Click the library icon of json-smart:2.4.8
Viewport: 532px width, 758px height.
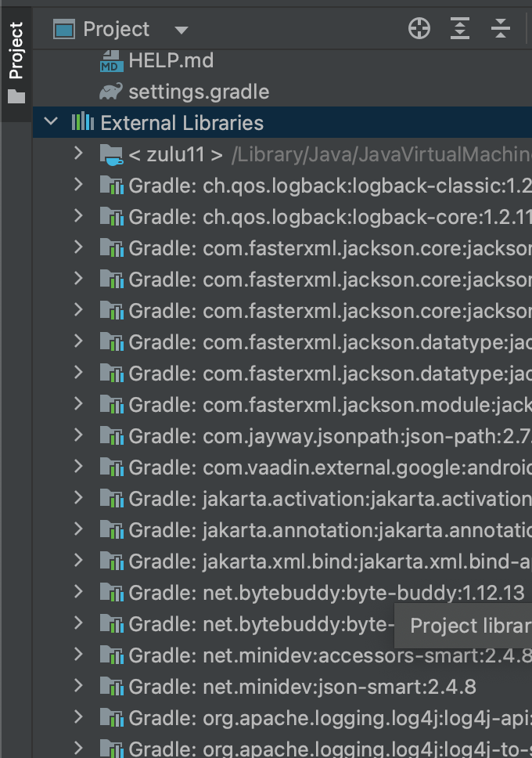112,686
